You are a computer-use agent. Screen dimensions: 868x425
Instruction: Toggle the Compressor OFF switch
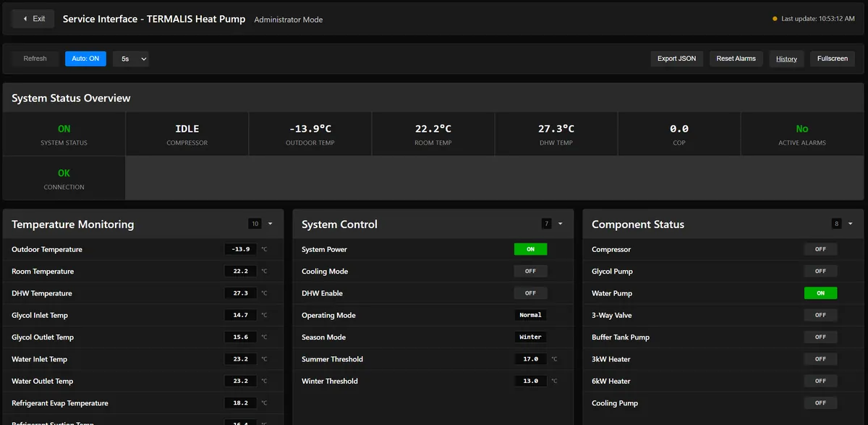pos(820,249)
